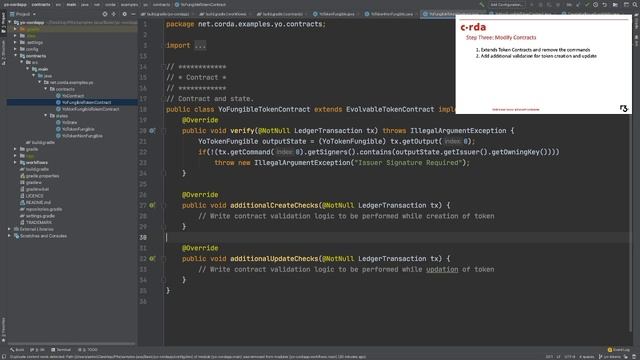
Task: Collapse the additionalUpdateChecks method fold marker
Action: [164, 259]
